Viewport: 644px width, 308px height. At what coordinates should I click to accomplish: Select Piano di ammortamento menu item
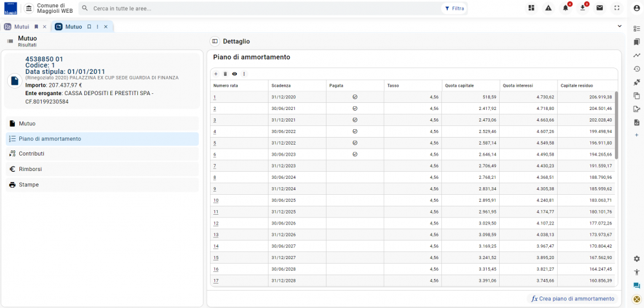102,139
